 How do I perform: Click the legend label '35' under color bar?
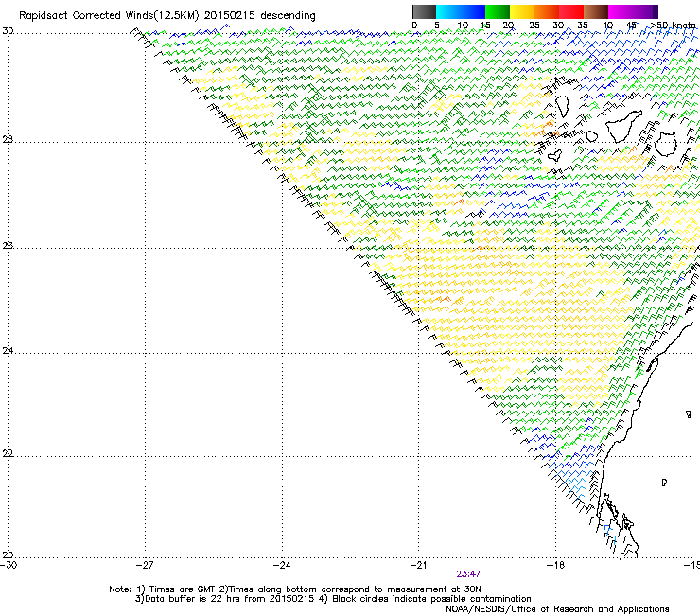[583, 26]
